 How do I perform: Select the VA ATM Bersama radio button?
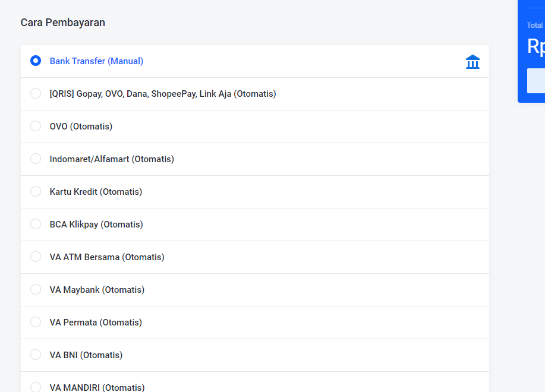pos(36,257)
